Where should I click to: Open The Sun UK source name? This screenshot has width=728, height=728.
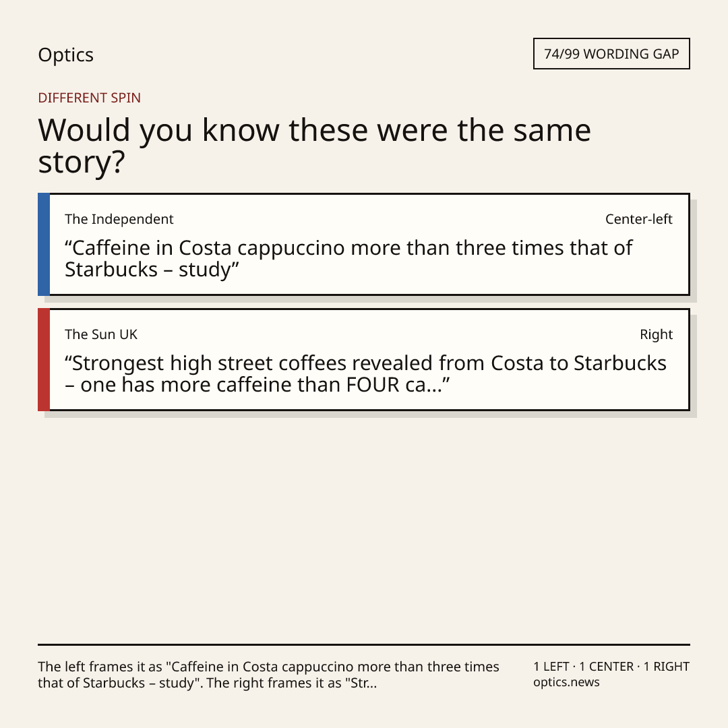(100, 334)
